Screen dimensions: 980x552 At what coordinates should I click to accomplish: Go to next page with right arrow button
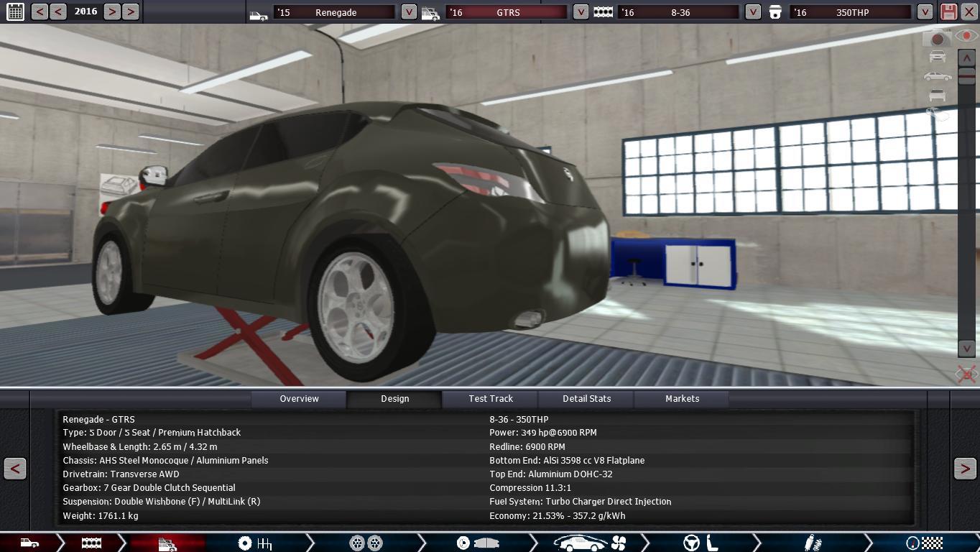[964, 469]
